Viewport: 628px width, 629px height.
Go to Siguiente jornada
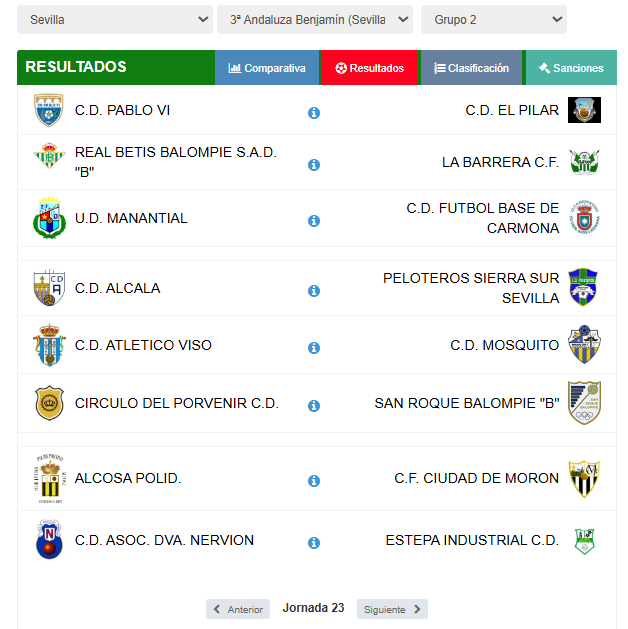(392, 609)
